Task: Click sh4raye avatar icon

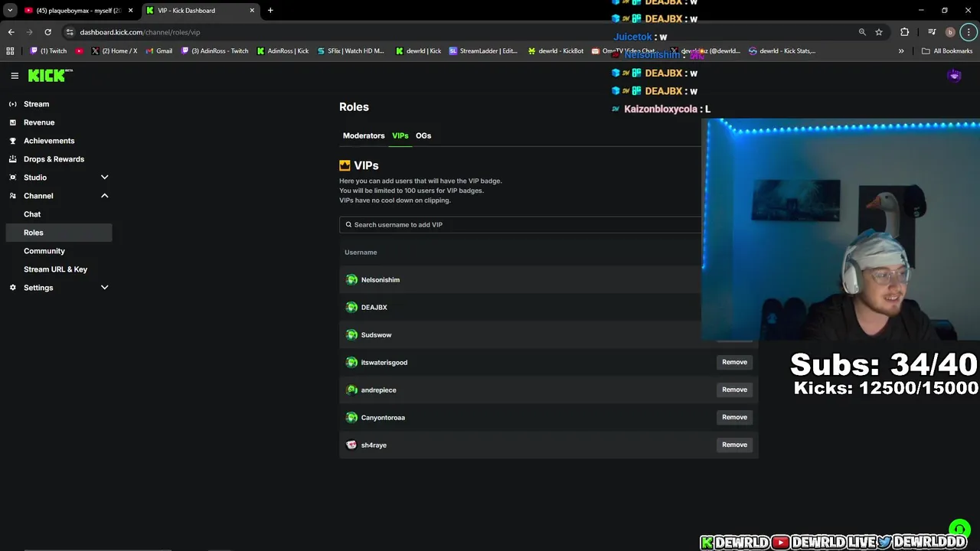Action: 351,445
